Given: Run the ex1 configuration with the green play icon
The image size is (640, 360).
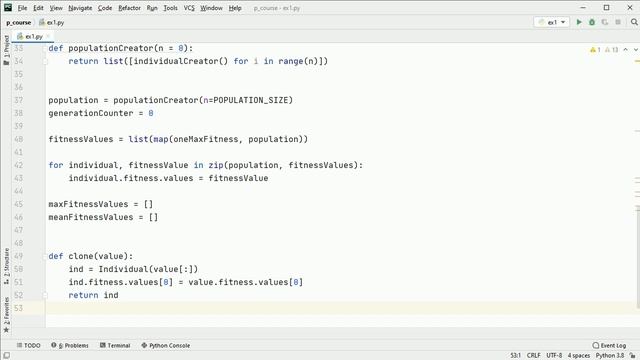Looking at the screenshot, I should point(579,22).
